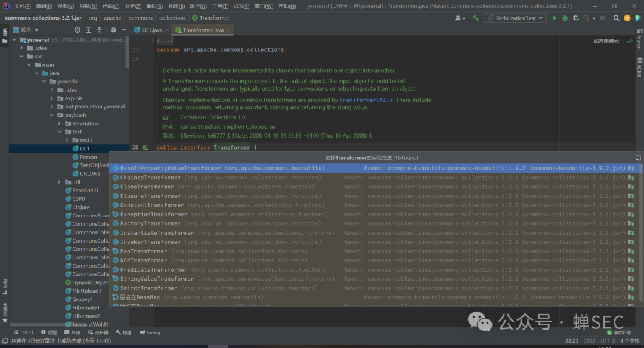Select ChainedTransformer in the implementations list
The height and width of the screenshot is (348, 644).
tap(150, 178)
